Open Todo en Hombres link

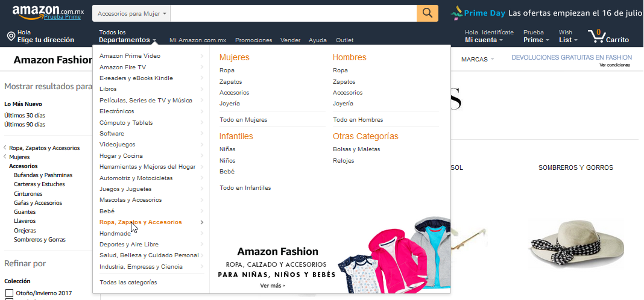(358, 120)
